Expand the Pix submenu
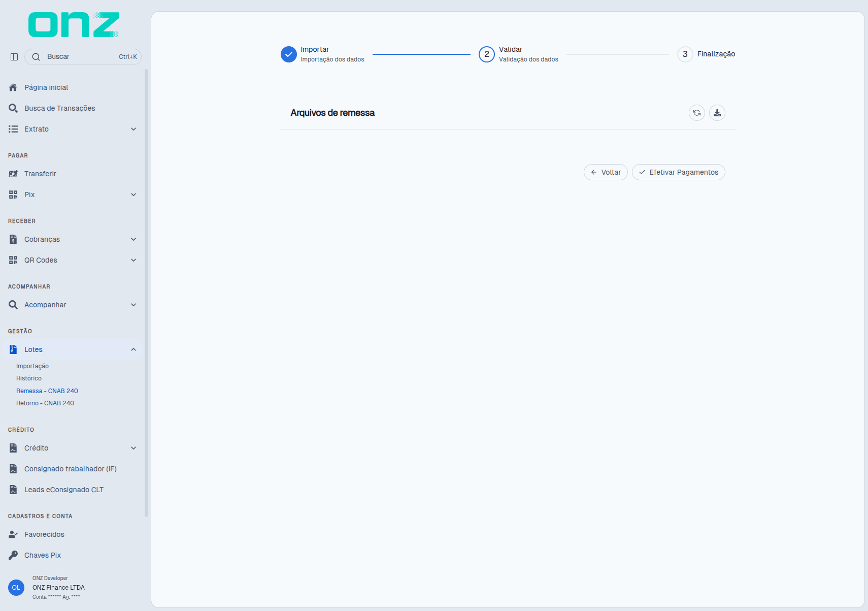 point(73,195)
